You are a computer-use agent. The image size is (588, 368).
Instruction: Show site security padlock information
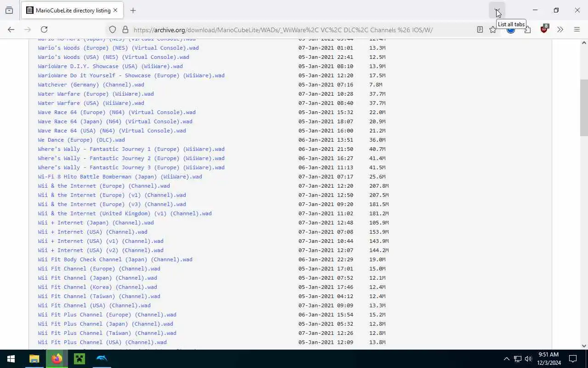coord(125,29)
